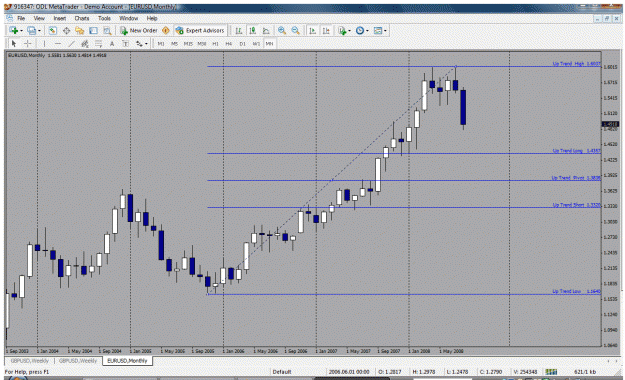Show the Market Watch window
625x380 pixels.
point(53,31)
